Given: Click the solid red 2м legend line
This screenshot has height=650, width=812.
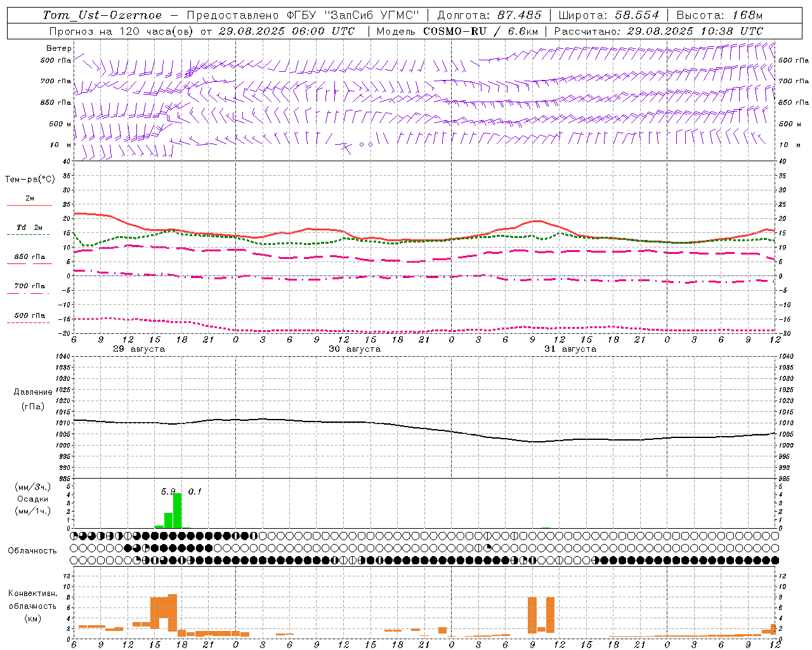Looking at the screenshot, I should (29, 205).
